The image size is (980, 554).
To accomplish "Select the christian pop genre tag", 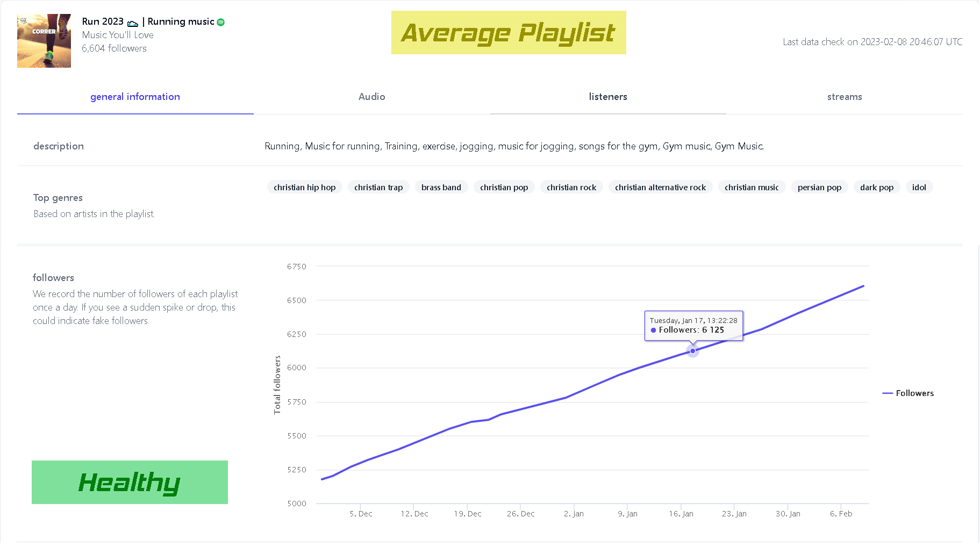I will tap(504, 188).
